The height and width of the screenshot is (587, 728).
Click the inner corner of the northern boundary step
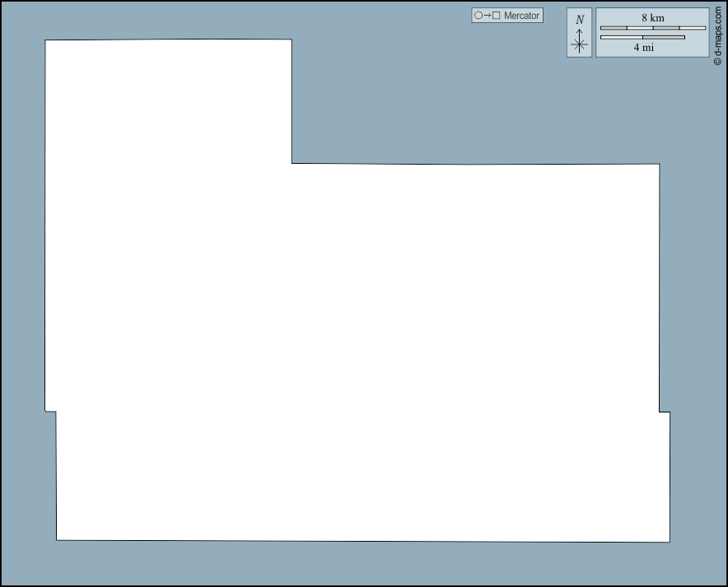(x=292, y=163)
